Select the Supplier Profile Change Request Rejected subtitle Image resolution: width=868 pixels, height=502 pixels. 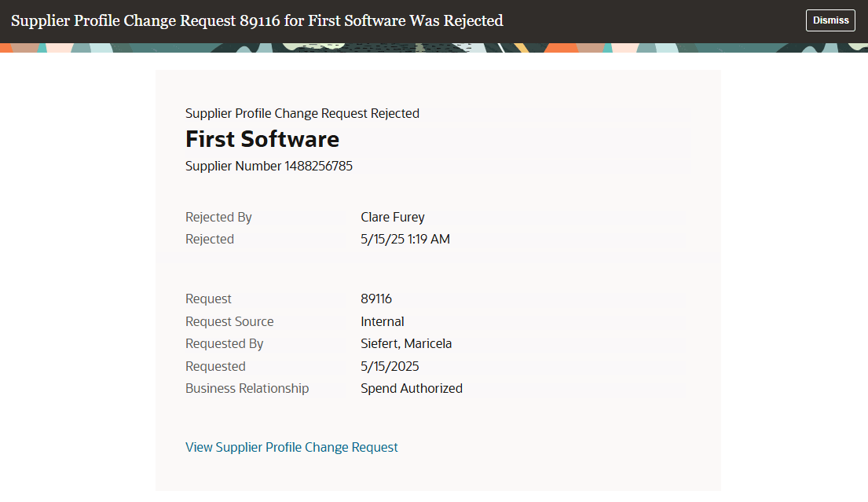tap(302, 113)
